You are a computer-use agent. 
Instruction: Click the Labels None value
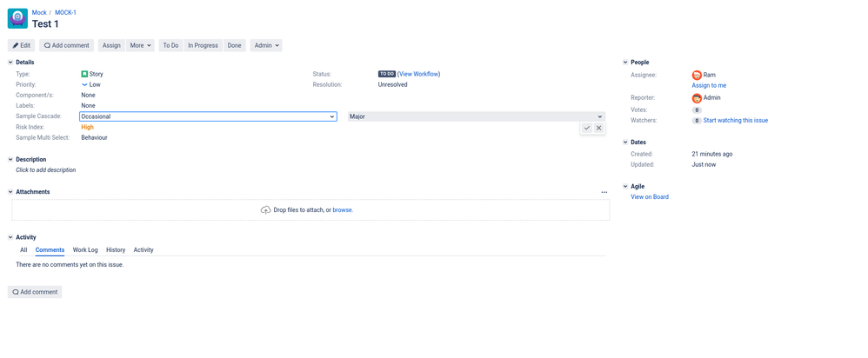[88, 106]
